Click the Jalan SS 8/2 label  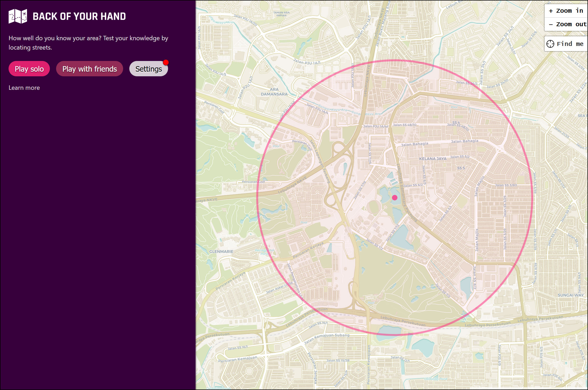click(x=475, y=277)
